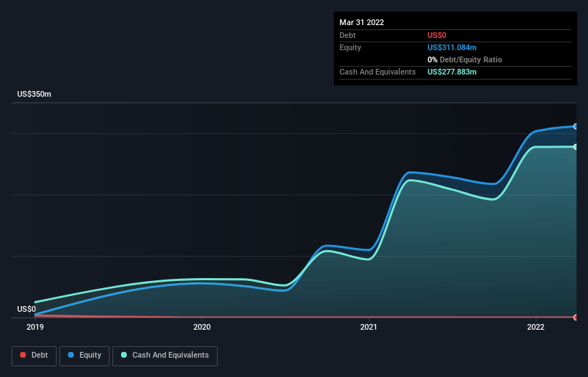Click the Cash value US$277.883m
The height and width of the screenshot is (377, 588).
[x=452, y=72]
